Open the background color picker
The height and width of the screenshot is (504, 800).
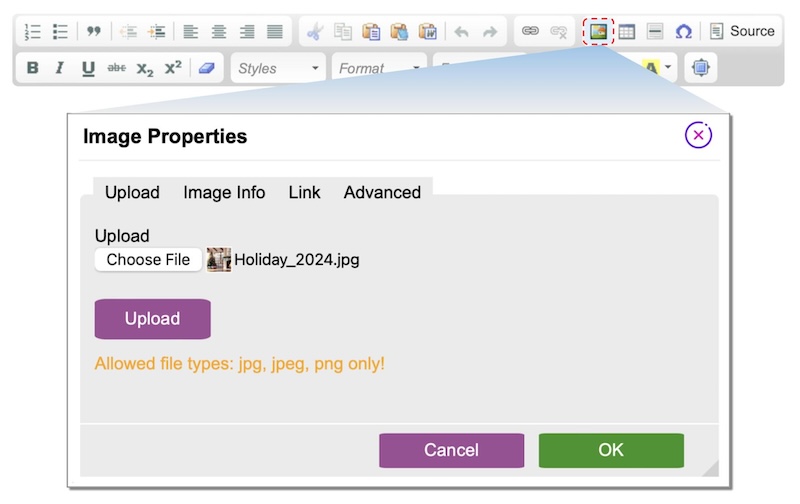point(657,67)
